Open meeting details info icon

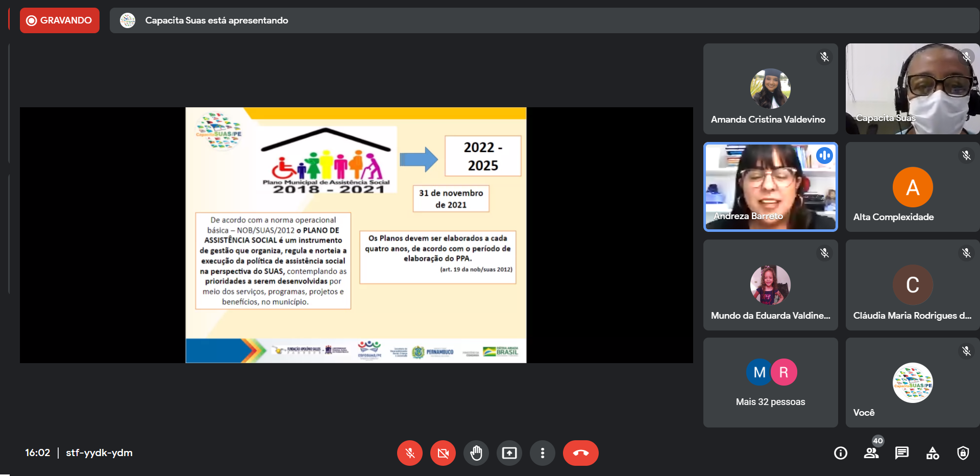coord(840,453)
